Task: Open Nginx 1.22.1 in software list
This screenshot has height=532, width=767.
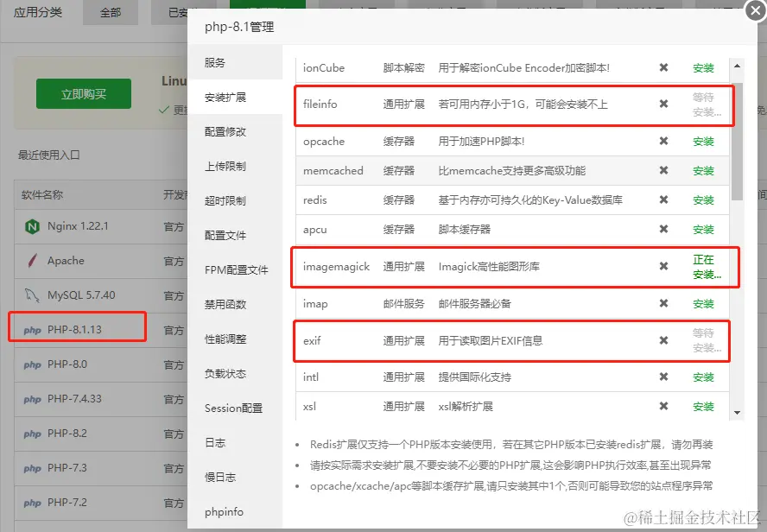Action: (78, 226)
